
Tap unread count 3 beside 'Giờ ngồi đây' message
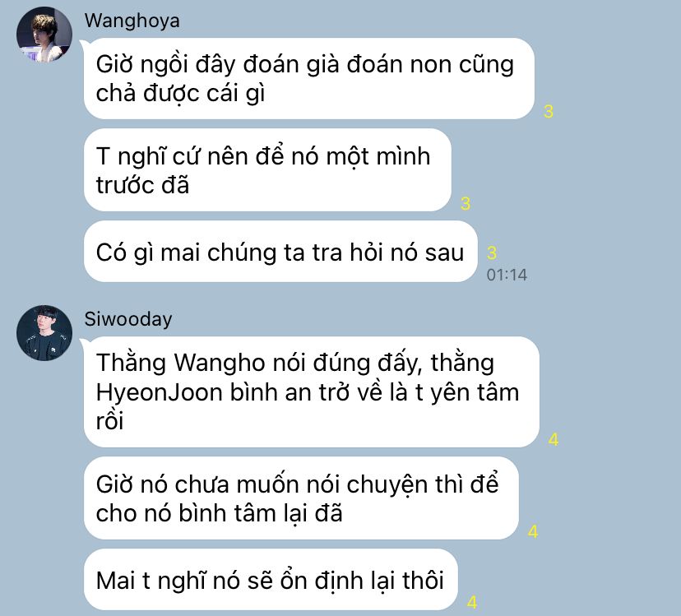point(549,112)
